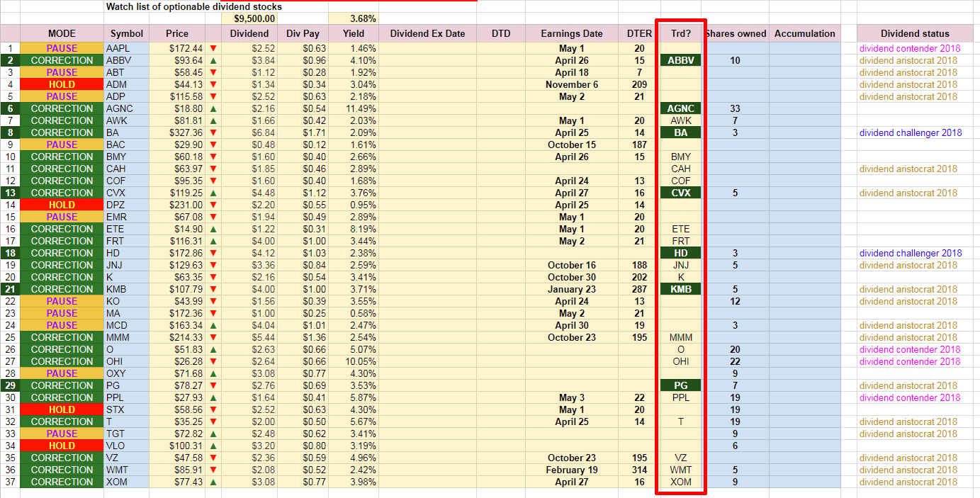Viewport: 980px width, 498px height.
Task: Click the MODE column header
Action: point(62,33)
